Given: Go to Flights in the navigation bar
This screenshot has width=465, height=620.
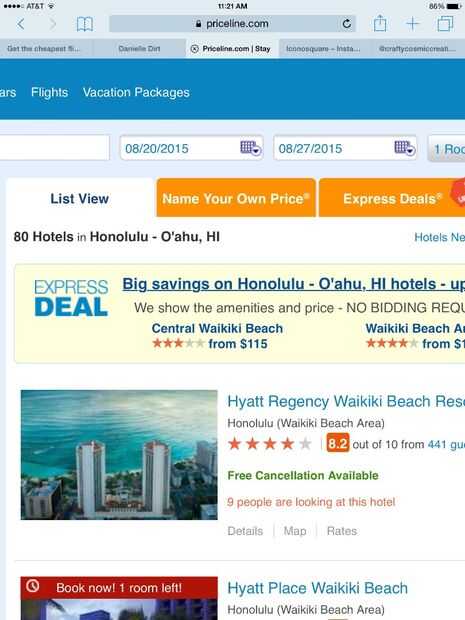Looking at the screenshot, I should pyautogui.click(x=49, y=93).
